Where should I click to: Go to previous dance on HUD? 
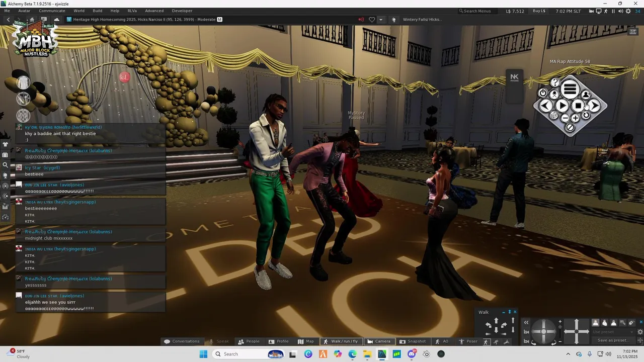(x=546, y=106)
